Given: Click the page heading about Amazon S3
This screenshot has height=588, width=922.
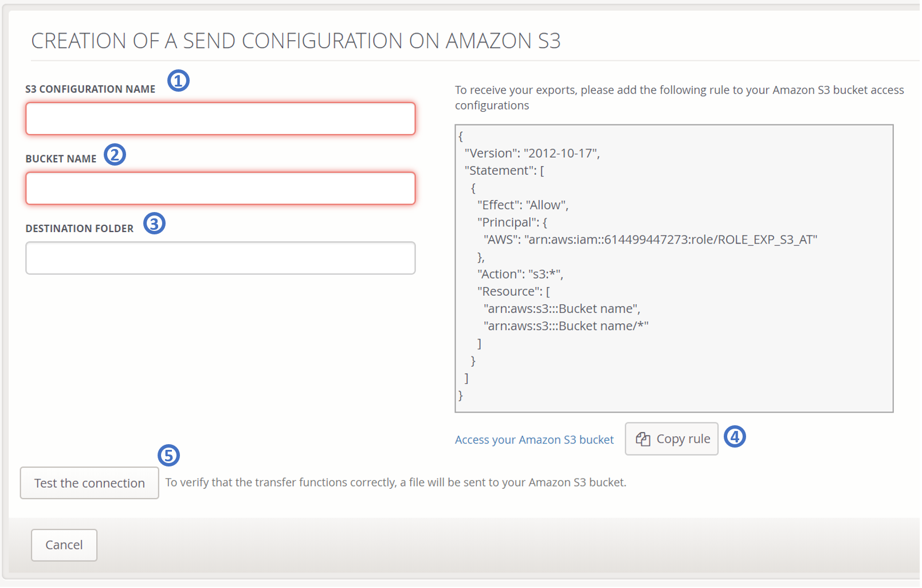Looking at the screenshot, I should [296, 41].
